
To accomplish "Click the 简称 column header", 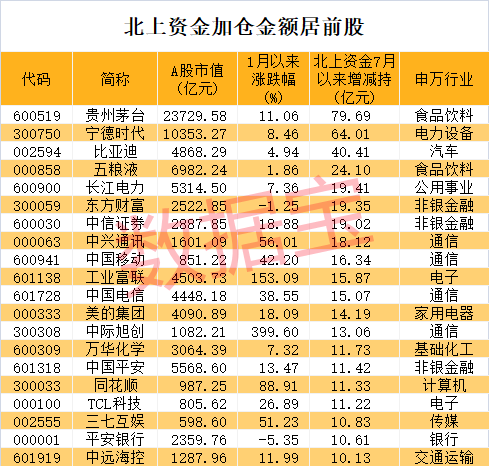I will tap(115, 79).
